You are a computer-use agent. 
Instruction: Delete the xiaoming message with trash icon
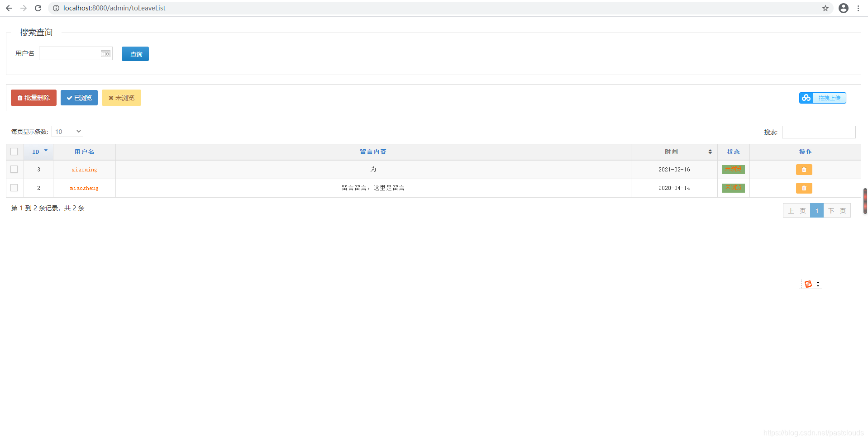click(804, 170)
